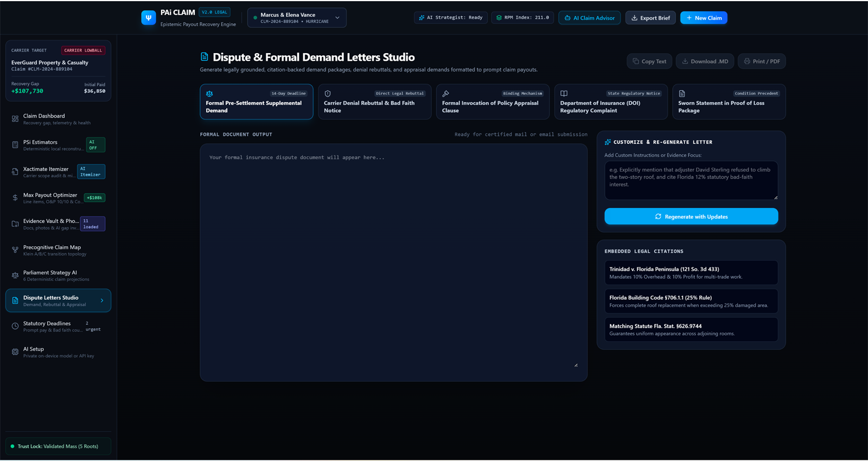Click the Trinidad v. Florida Peninsula citation
868x461 pixels.
pyautogui.click(x=691, y=273)
